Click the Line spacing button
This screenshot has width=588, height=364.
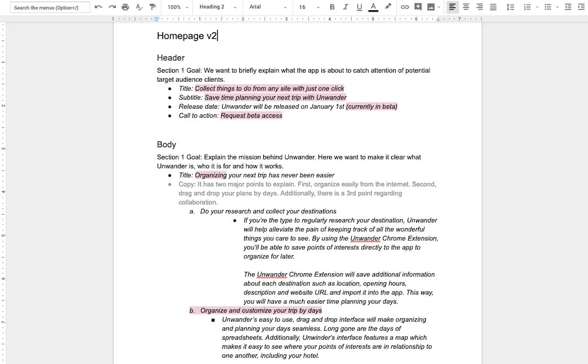coord(510,7)
